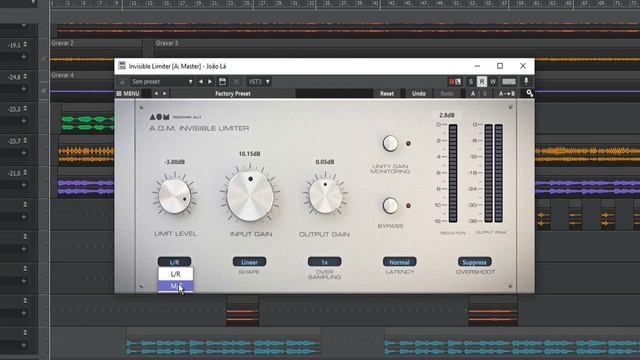Click the -21.5 track volume value
640x360 pixels.
(x=14, y=173)
